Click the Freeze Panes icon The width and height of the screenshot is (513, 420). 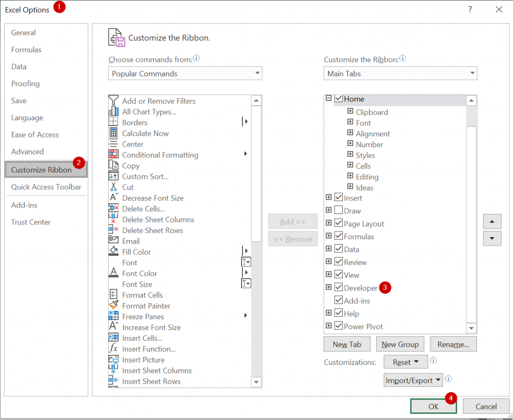(113, 316)
